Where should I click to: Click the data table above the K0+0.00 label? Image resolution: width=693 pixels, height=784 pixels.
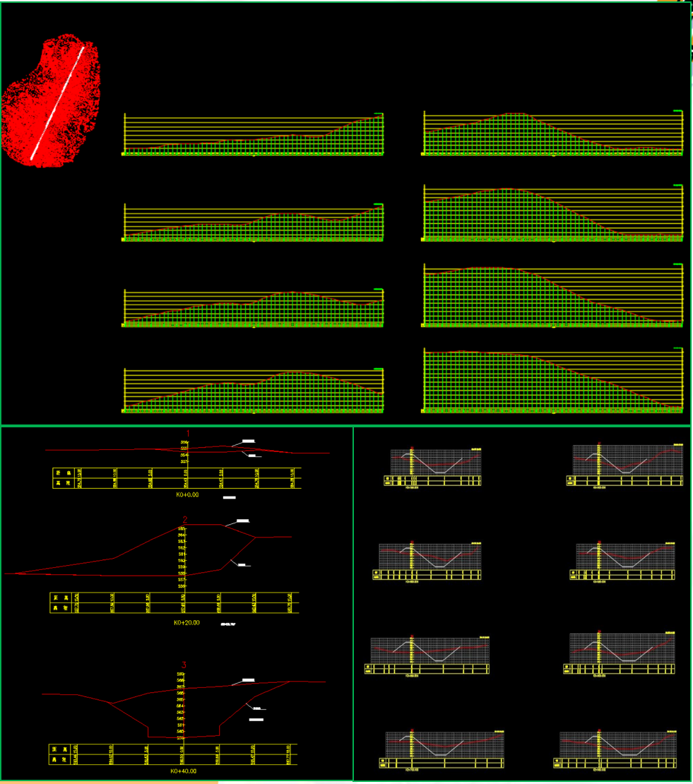[x=177, y=477]
